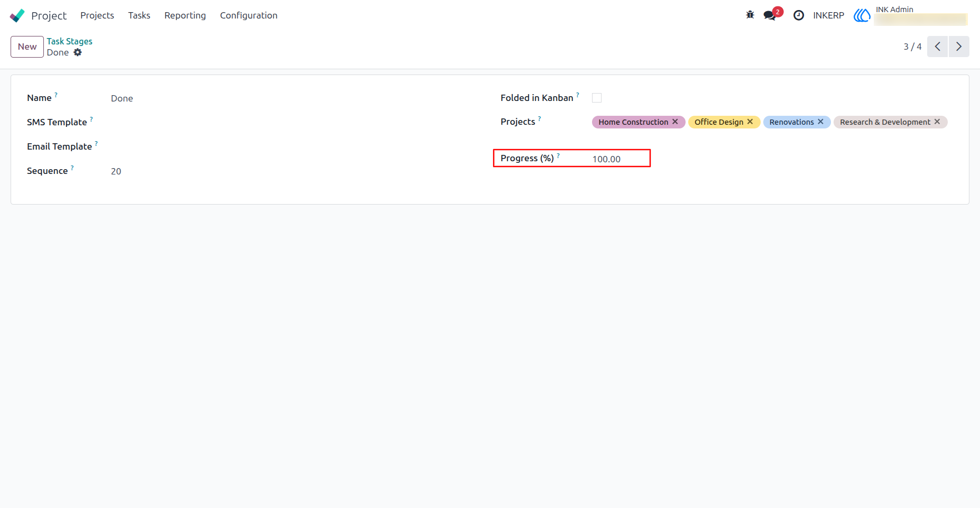
Task: Click the Project app title
Action: (x=49, y=15)
